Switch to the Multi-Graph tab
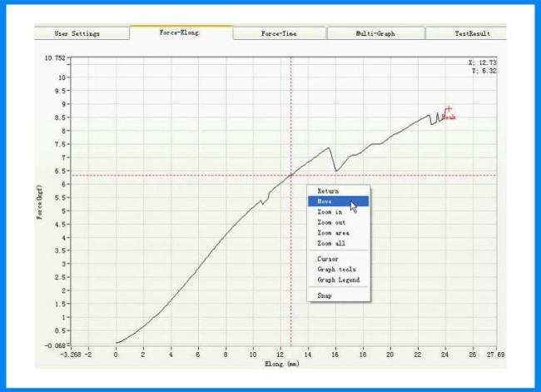541x392 pixels. [x=376, y=33]
